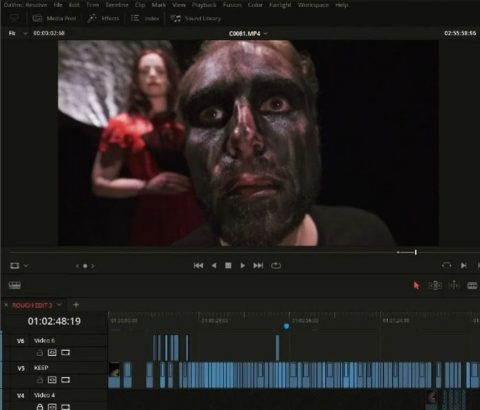Switch to the ROUGH EDIT 3 timeline tab
Screen dimensions: 480x410
coord(32,305)
